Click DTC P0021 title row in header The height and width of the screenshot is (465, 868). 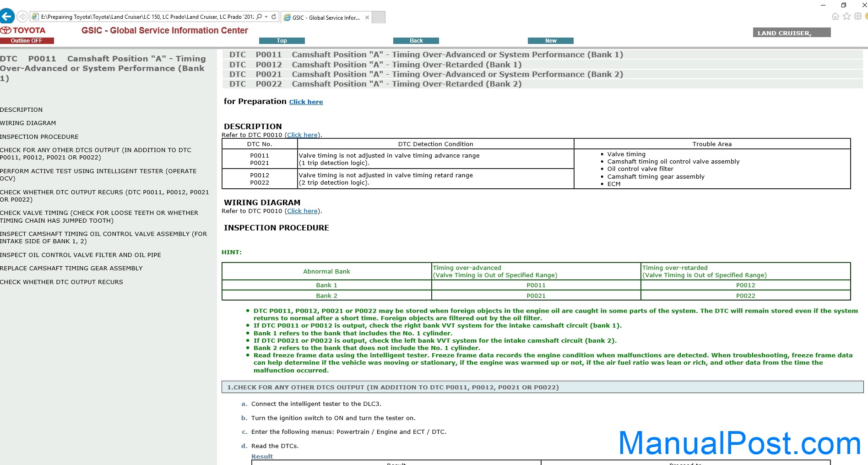(542, 75)
